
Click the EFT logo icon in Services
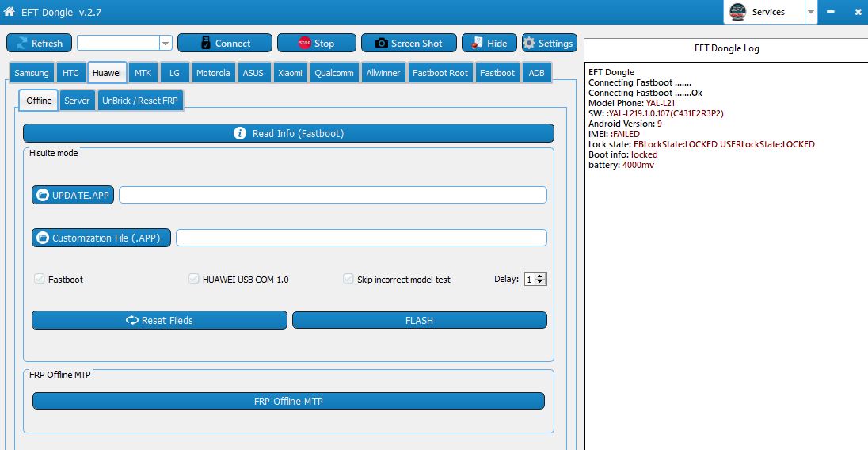737,12
